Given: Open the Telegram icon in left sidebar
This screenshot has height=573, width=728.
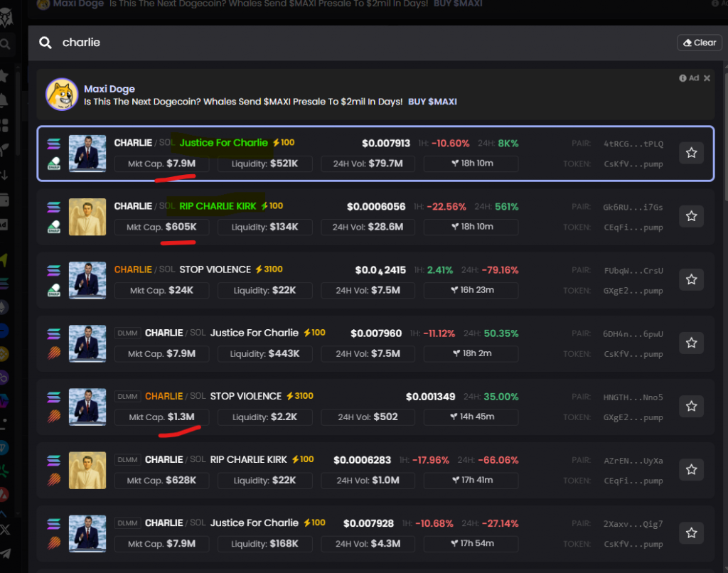Looking at the screenshot, I should click(6, 553).
